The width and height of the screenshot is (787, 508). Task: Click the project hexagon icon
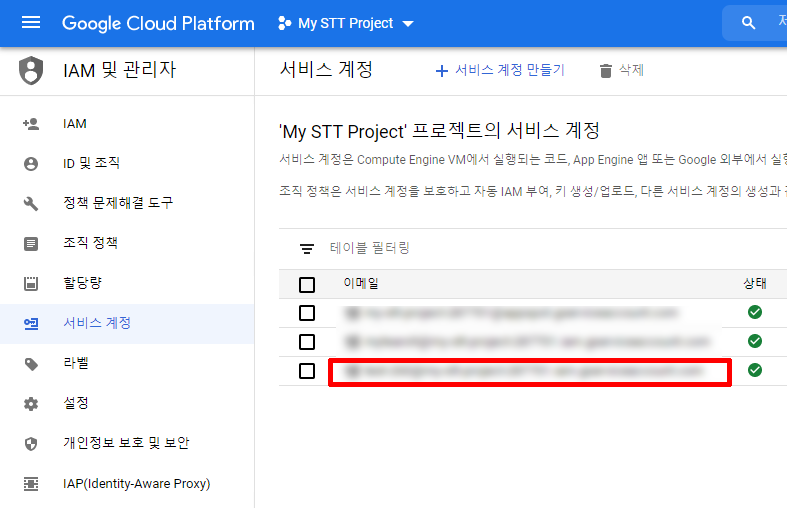click(285, 23)
